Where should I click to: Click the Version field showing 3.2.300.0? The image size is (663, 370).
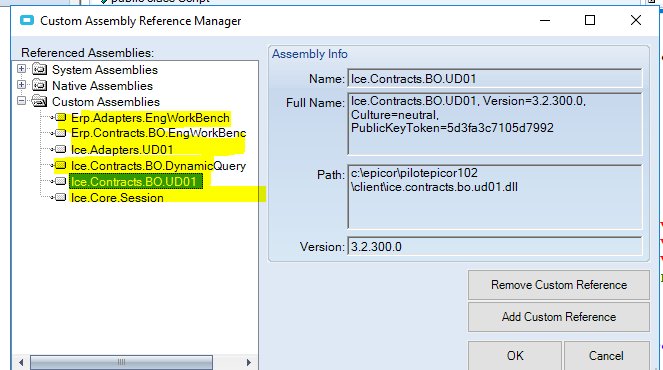tap(495, 247)
